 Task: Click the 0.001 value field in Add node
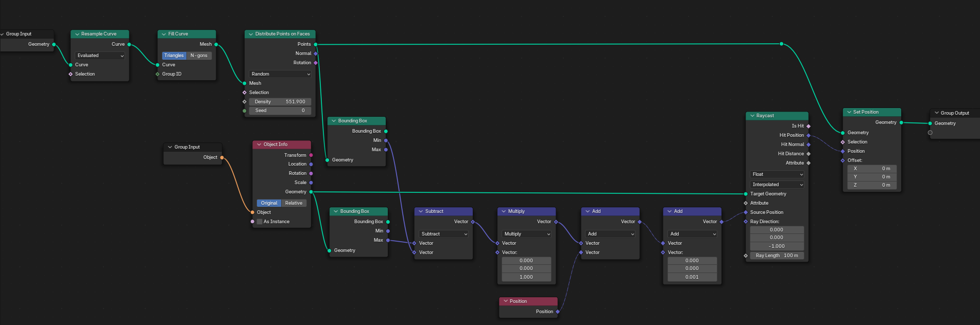692,277
